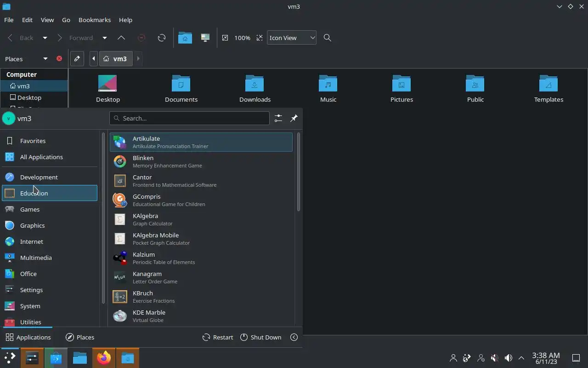Image resolution: width=588 pixels, height=368 pixels.
Task: Open KAlgebra Mobile pocket calculator
Action: click(x=201, y=239)
